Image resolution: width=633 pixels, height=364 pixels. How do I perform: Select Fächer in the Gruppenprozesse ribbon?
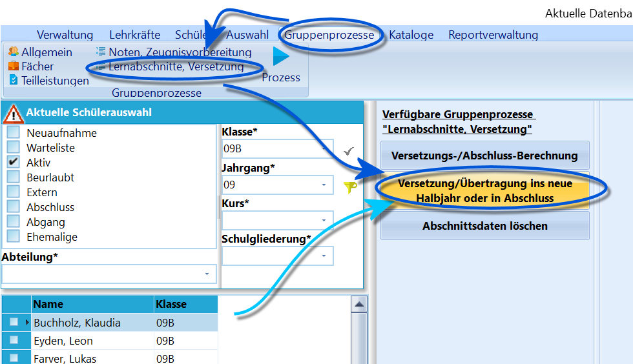[37, 66]
